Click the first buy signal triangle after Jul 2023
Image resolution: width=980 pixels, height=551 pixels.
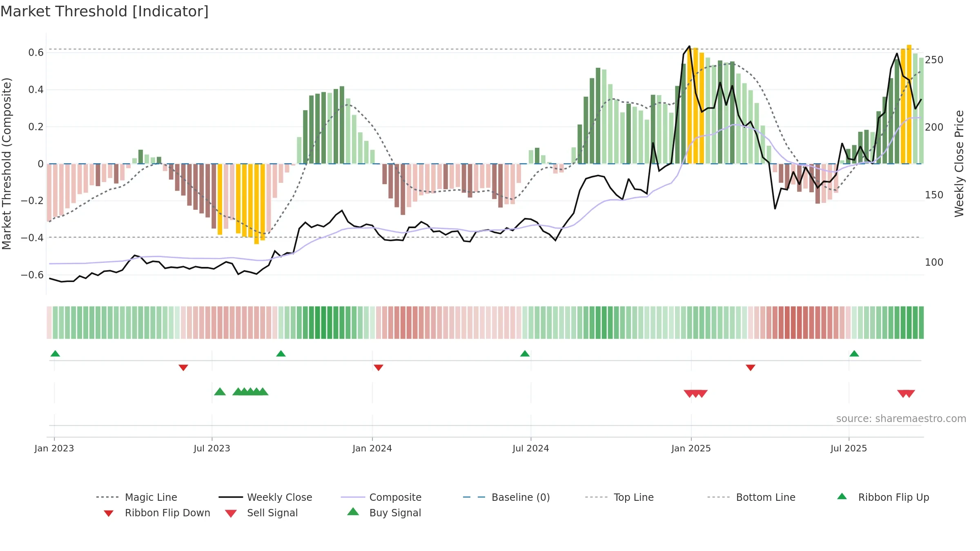[220, 392]
